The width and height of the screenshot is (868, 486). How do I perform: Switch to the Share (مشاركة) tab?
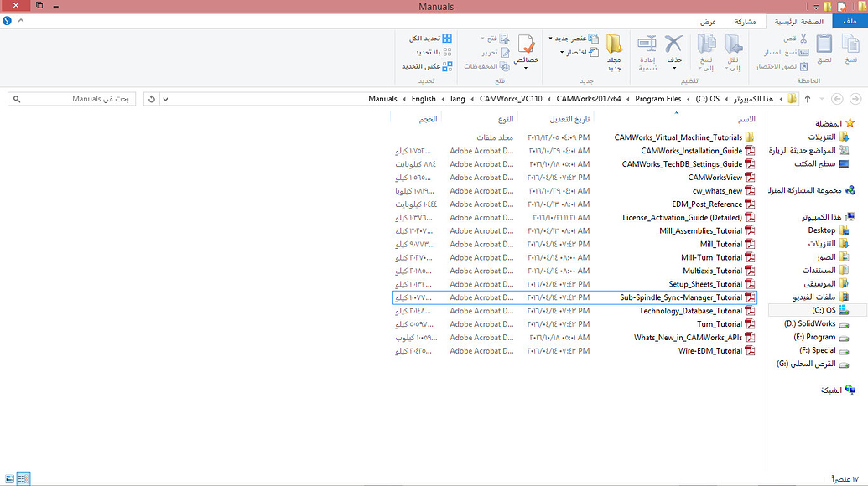pos(745,22)
